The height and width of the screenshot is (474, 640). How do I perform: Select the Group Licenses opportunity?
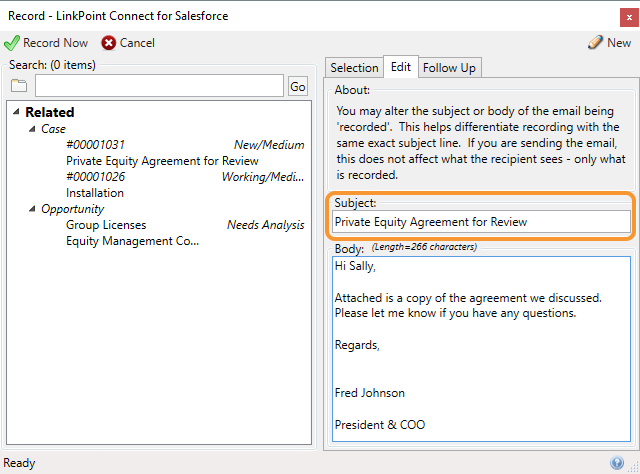(185, 233)
